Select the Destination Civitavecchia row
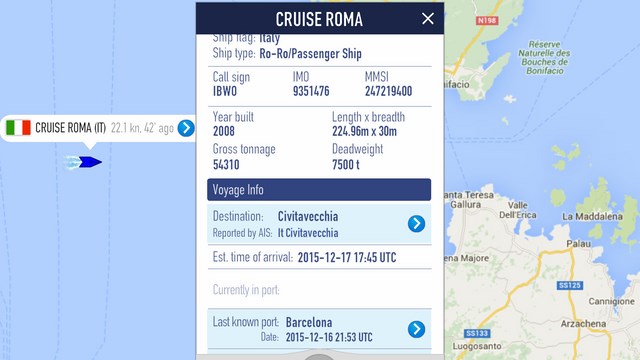The width and height of the screenshot is (640, 360). (319, 224)
